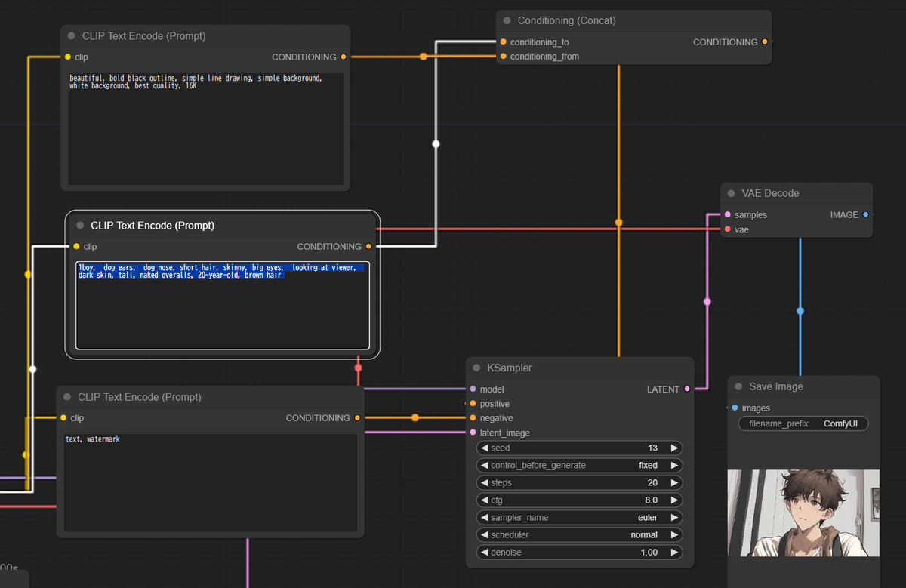Click the latent_image input socket on KSampler
Viewport: 906px width, 588px height.
pyautogui.click(x=473, y=433)
